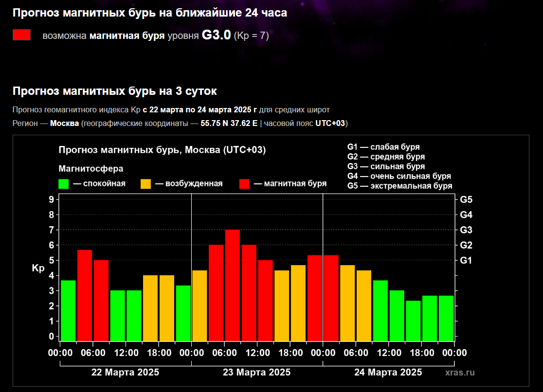Click heading 'Прогноз магнитных бурь на ближайшие 24 часа'

150,13
